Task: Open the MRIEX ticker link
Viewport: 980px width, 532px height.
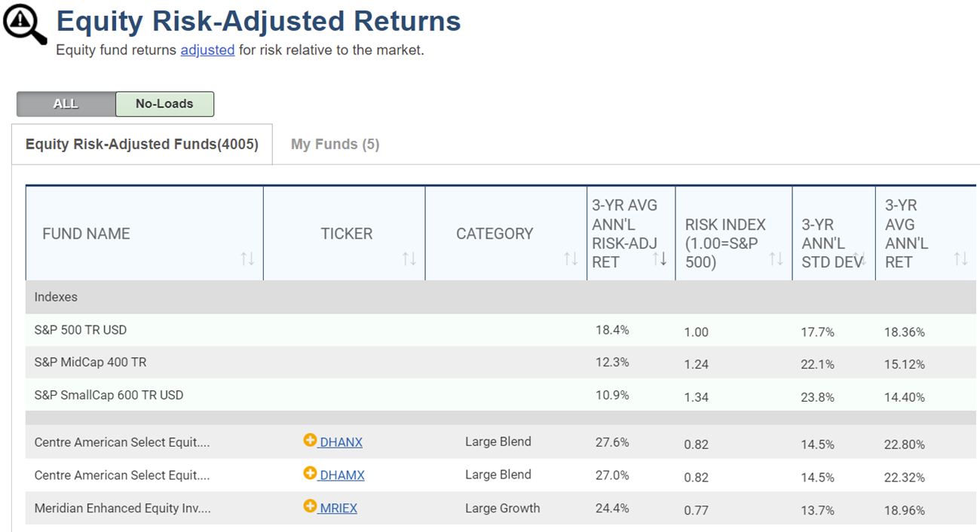Action: click(x=338, y=509)
